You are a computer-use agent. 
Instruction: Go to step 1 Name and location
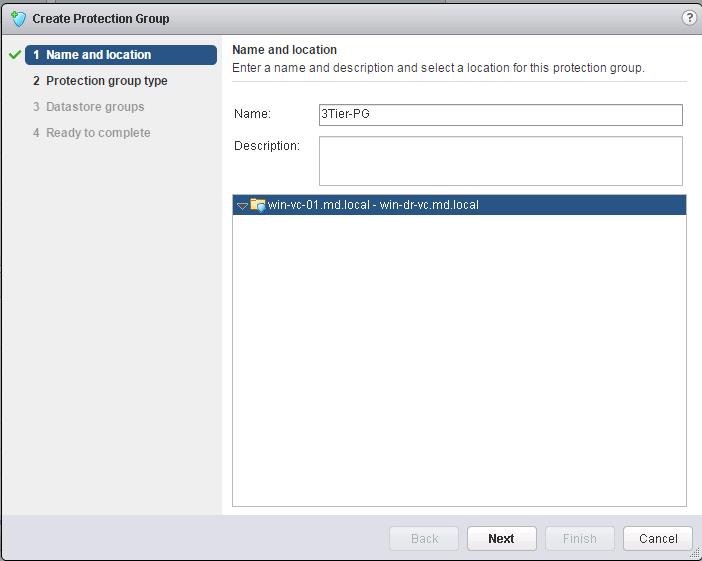click(x=121, y=55)
